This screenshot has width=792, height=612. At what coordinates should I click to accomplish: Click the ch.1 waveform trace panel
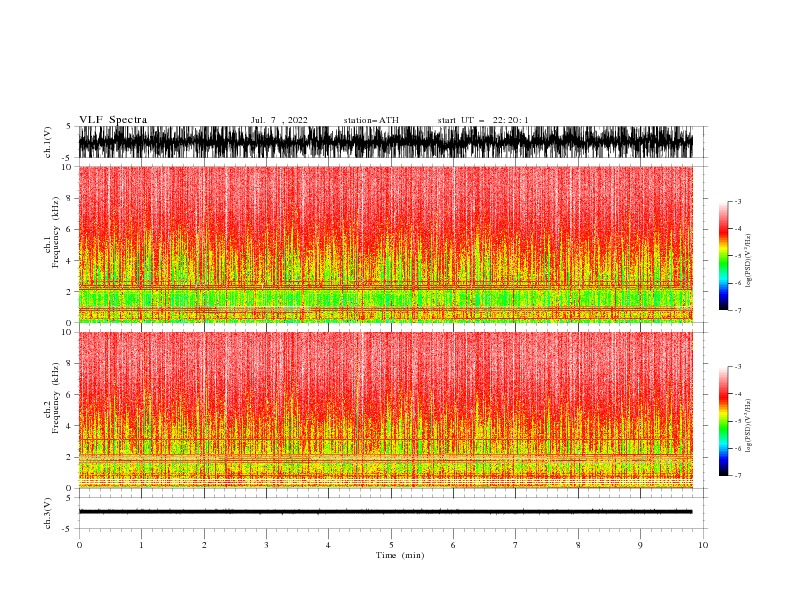pyautogui.click(x=392, y=142)
